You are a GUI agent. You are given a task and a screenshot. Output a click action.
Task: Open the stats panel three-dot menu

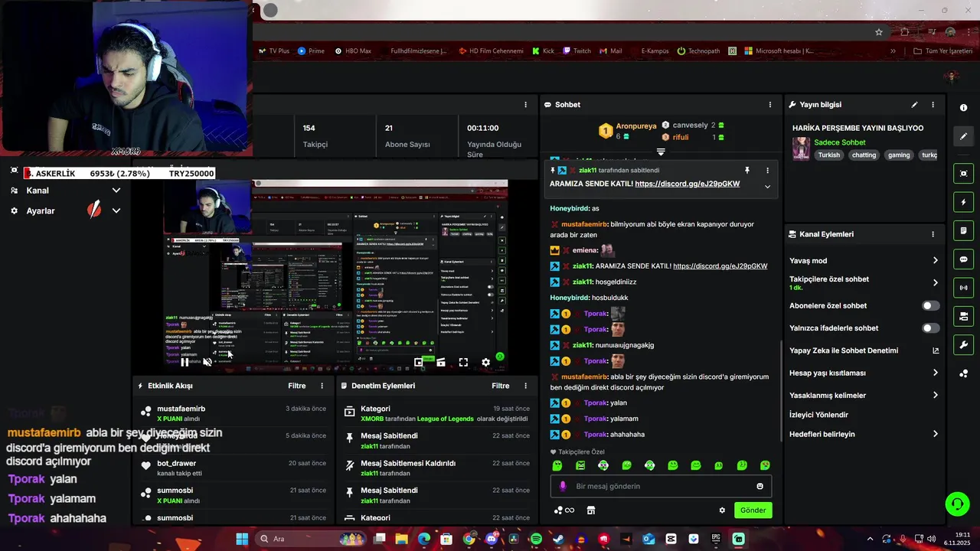click(x=525, y=105)
